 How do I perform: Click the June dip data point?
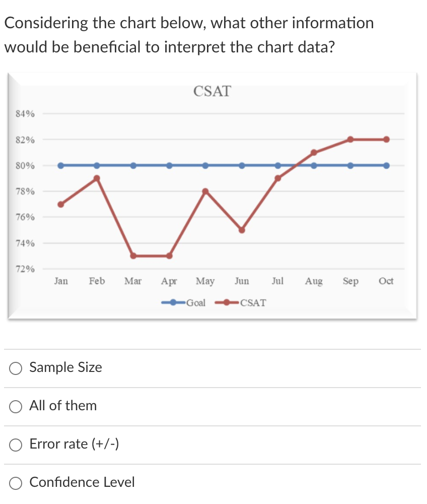pos(241,229)
